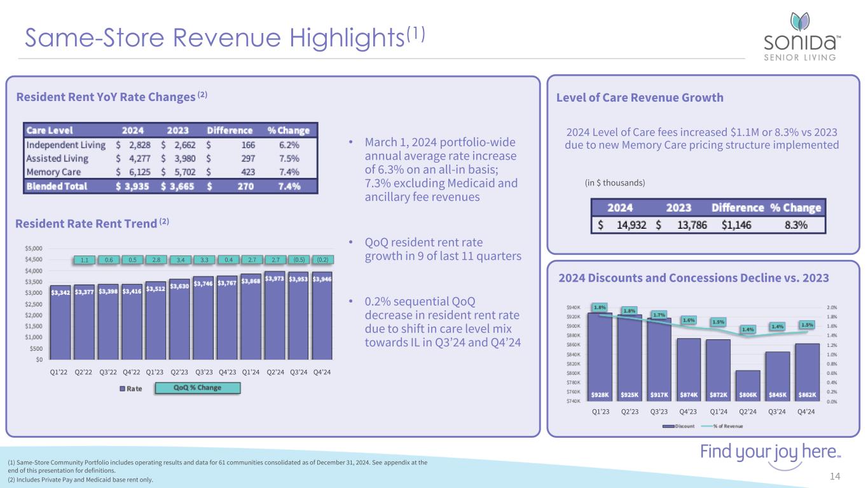Image resolution: width=868 pixels, height=488 pixels.
Task: Click the Level of Care Revenue Growth heading
Action: [640, 97]
